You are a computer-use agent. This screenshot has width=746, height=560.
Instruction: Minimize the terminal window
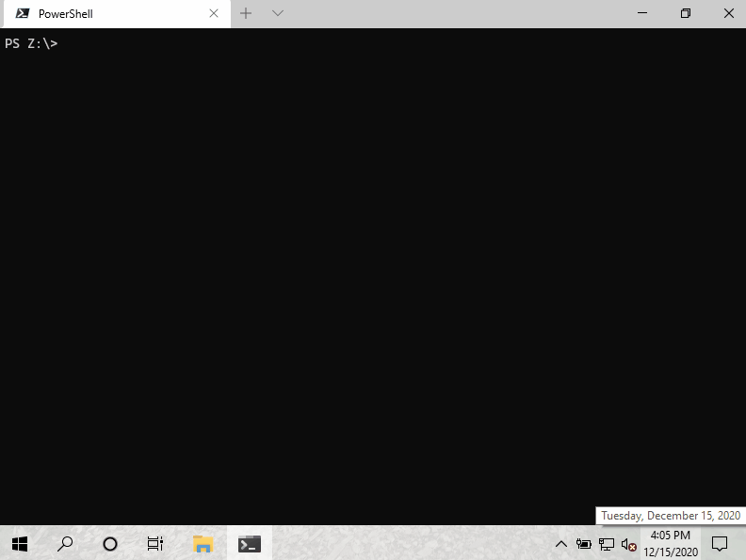(x=641, y=13)
